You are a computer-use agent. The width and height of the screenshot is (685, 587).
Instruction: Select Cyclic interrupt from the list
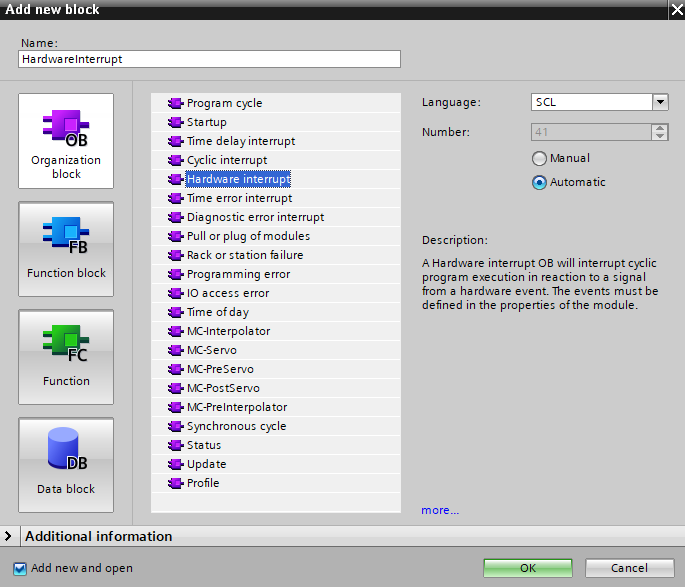point(227,160)
